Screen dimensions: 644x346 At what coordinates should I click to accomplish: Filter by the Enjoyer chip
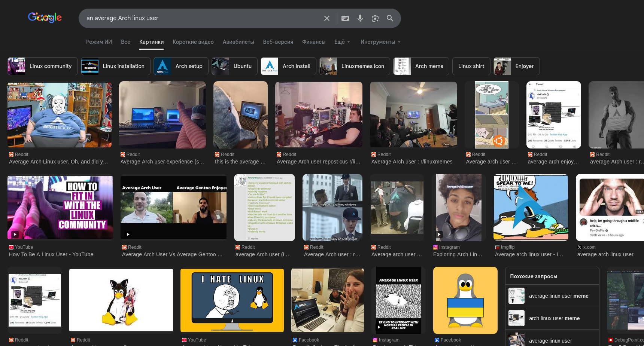[x=517, y=66]
